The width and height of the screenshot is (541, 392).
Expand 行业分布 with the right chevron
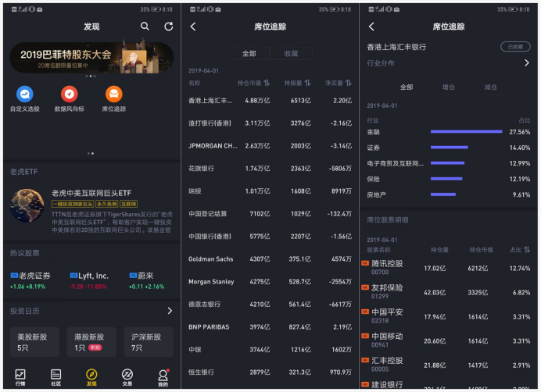[x=526, y=62]
